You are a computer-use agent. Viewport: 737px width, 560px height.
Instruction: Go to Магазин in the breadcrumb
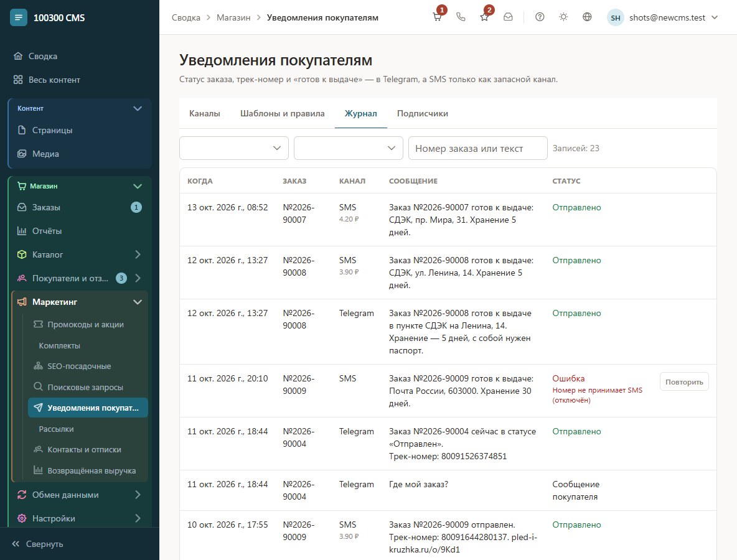click(233, 17)
